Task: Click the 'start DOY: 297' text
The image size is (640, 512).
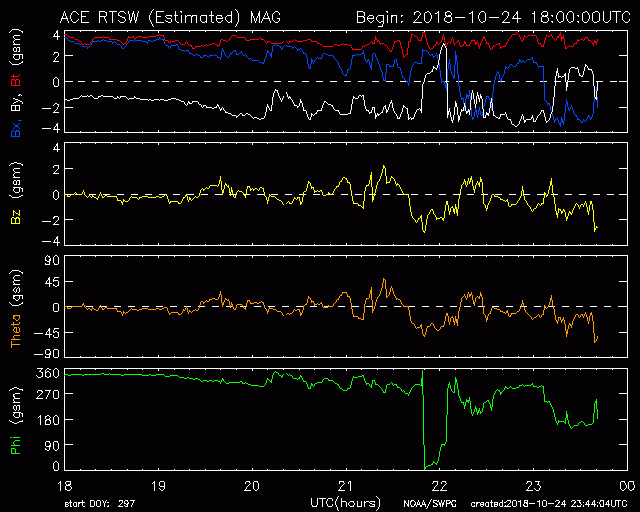Action: click(x=100, y=504)
